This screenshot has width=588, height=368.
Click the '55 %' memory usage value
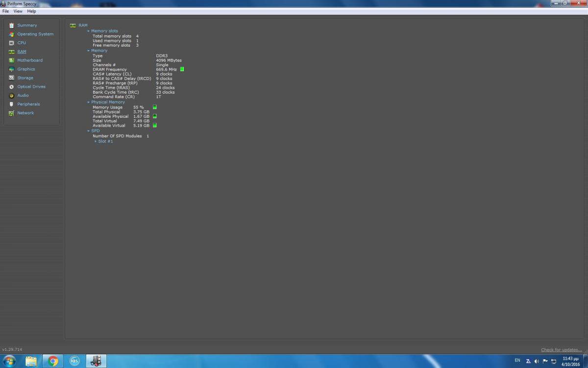[x=139, y=107]
